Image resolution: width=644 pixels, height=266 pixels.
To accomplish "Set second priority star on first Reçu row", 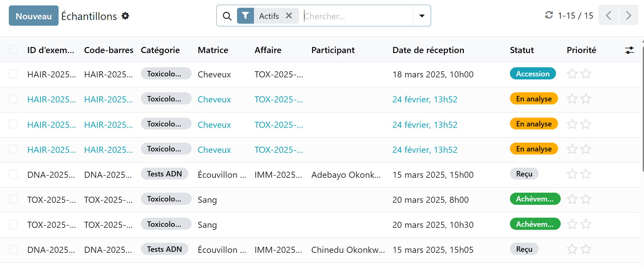I will [x=586, y=174].
